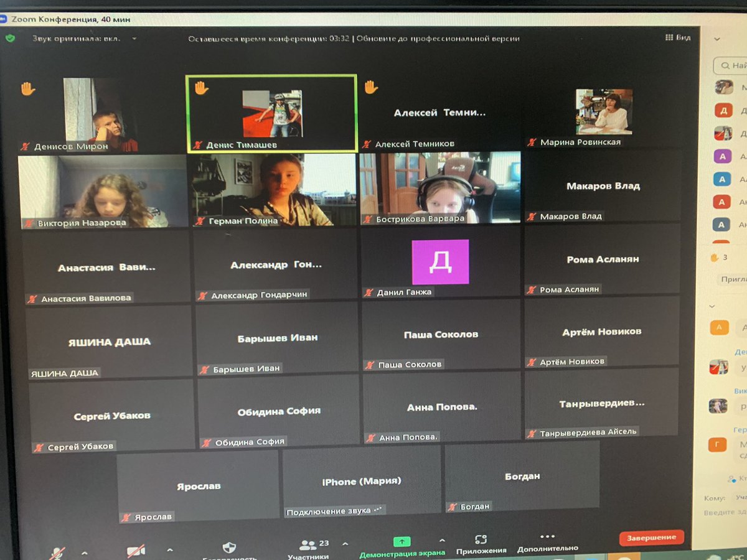Image resolution: width=747 pixels, height=560 pixels.
Task: Click orange Г avatar in chat
Action: pos(718,444)
